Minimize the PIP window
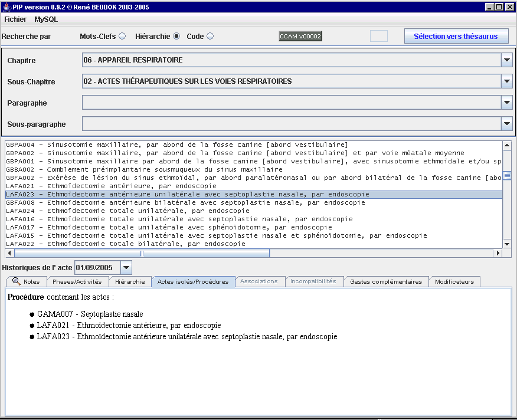 pos(489,6)
